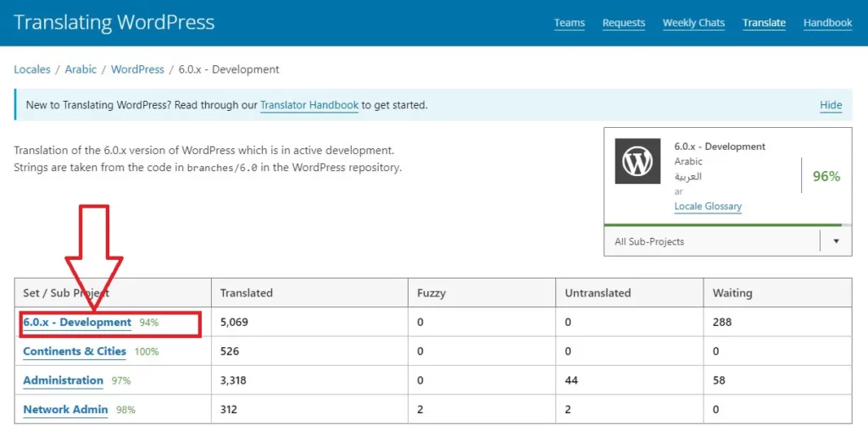Screen dimensions: 868x431
Task: Open the Teams menu item
Action: (569, 23)
